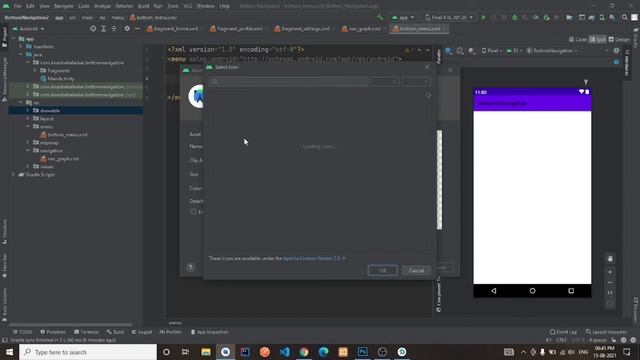Open Search Everywhere magnifier in top toolbar
Screen dimensions: 640x360
coord(624,18)
